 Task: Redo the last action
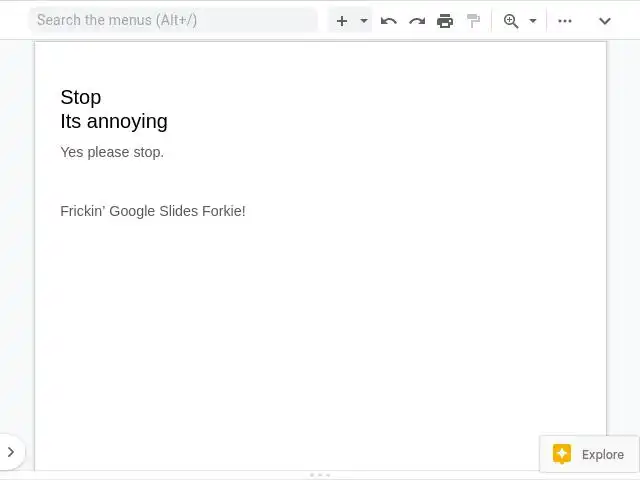tap(417, 21)
